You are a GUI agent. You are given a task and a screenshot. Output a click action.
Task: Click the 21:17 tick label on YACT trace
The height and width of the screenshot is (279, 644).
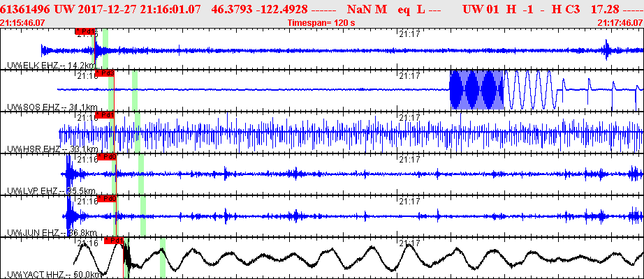(409, 243)
